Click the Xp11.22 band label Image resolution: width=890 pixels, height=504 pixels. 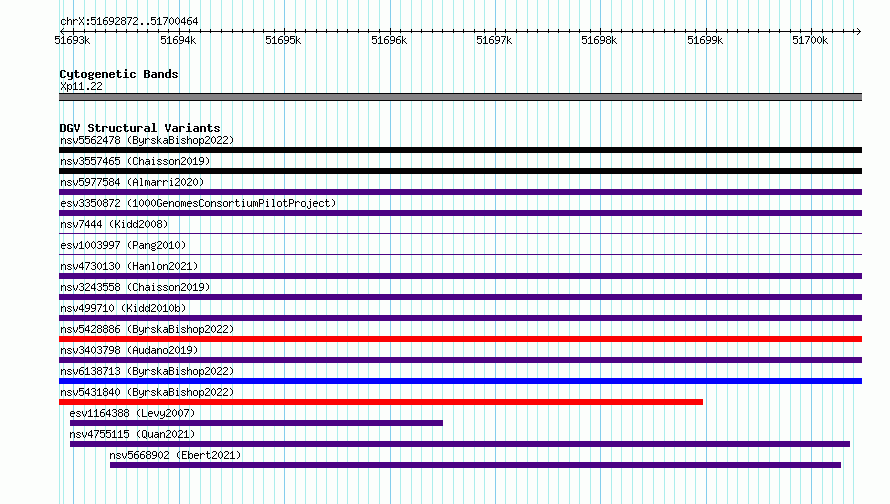click(x=81, y=86)
